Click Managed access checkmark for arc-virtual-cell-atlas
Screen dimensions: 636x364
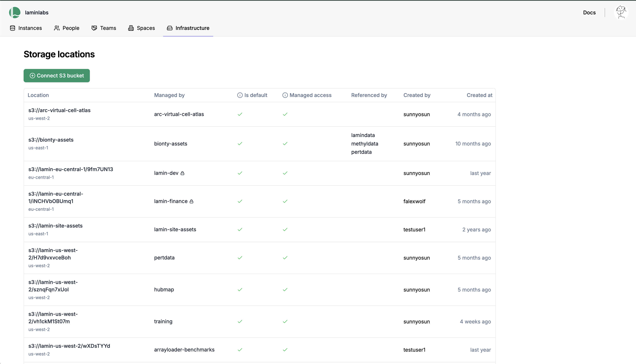pos(285,114)
